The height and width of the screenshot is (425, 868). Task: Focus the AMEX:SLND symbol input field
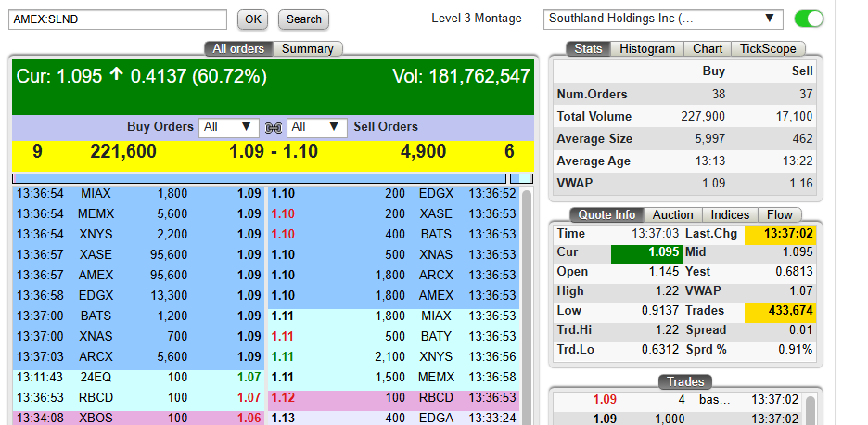pos(118,19)
